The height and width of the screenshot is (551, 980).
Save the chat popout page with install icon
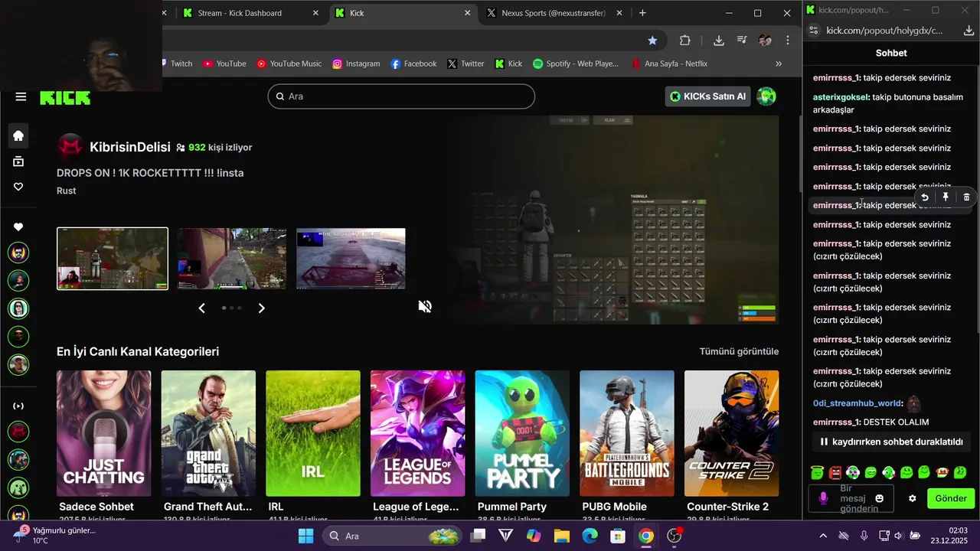click(x=969, y=31)
